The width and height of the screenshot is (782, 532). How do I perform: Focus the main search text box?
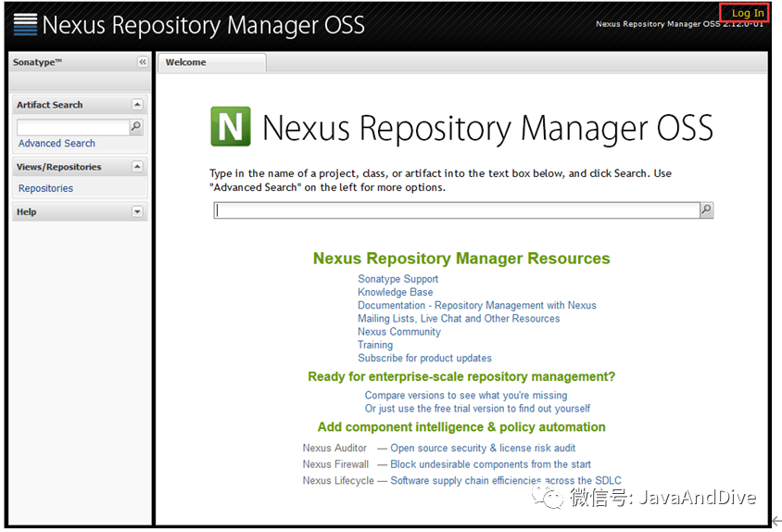click(457, 210)
